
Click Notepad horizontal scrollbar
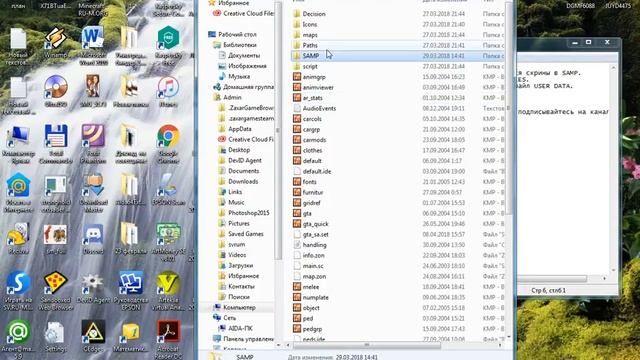[x=552, y=278]
